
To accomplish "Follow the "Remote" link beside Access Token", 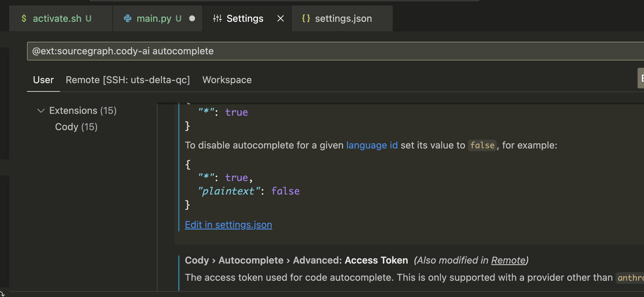I will [x=508, y=260].
